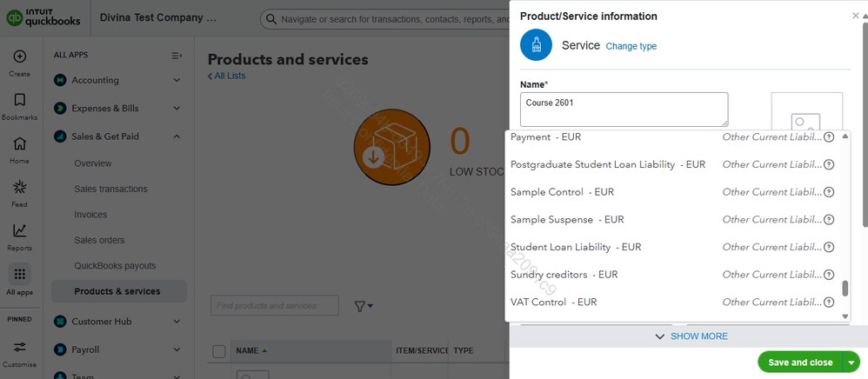Expand the Accounting menu section

click(177, 80)
